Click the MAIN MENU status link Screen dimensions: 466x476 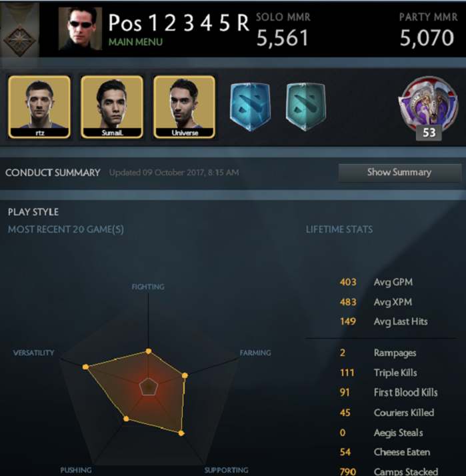pyautogui.click(x=136, y=42)
